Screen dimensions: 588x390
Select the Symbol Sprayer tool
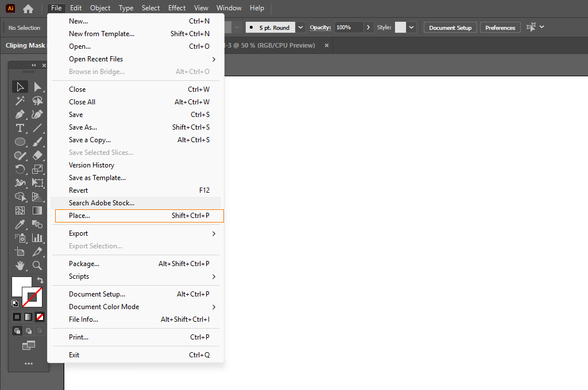click(x=20, y=238)
